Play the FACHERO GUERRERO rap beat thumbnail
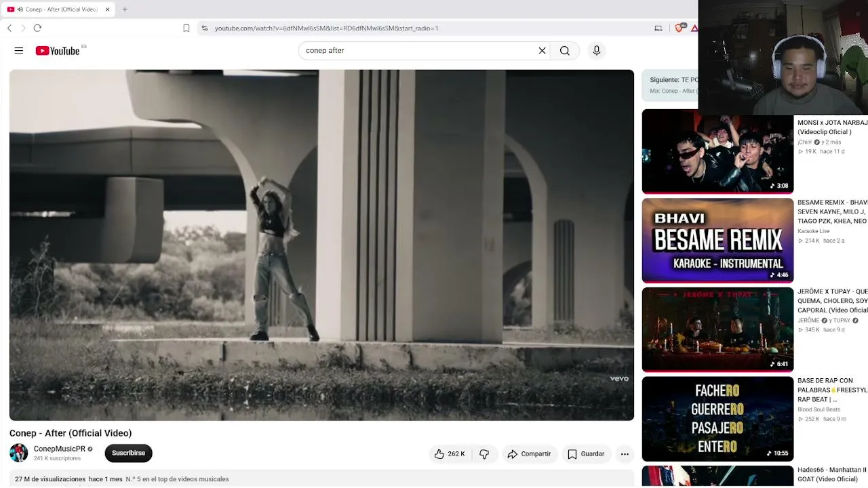This screenshot has width=868, height=488. tap(717, 419)
